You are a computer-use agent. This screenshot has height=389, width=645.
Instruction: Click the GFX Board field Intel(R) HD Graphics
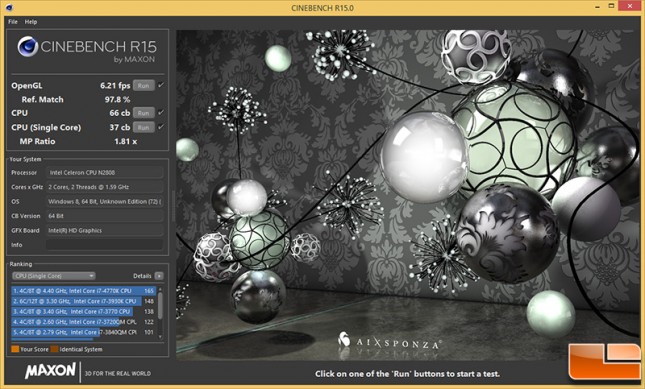[104, 230]
